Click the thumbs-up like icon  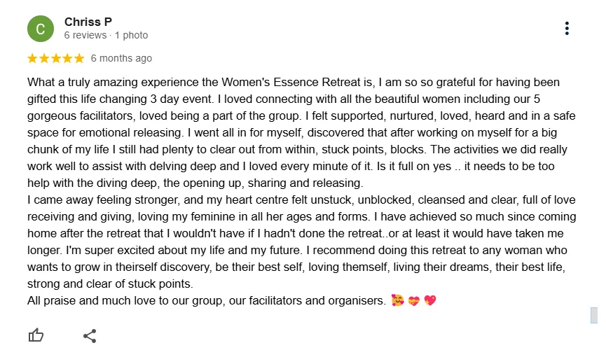click(x=36, y=335)
